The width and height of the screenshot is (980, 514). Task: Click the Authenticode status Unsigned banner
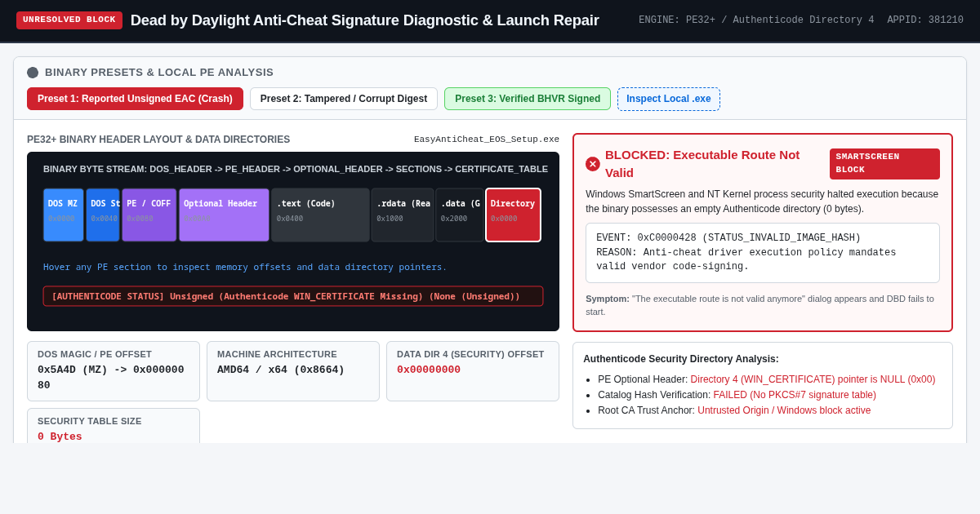293,296
